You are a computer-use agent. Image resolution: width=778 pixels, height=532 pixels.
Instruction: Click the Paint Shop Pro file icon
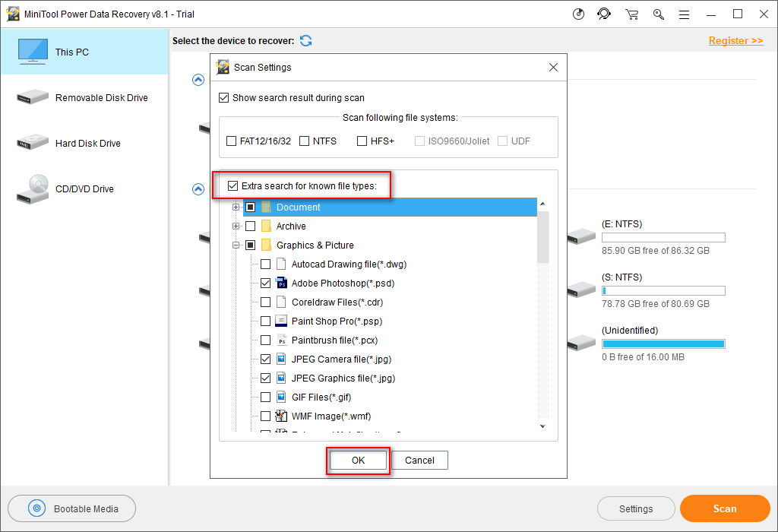tap(281, 321)
